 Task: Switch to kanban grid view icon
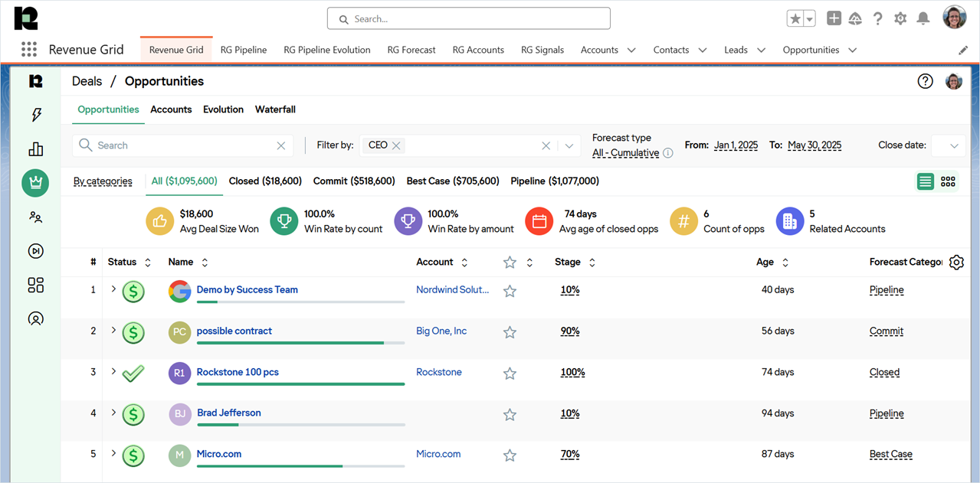(x=949, y=181)
